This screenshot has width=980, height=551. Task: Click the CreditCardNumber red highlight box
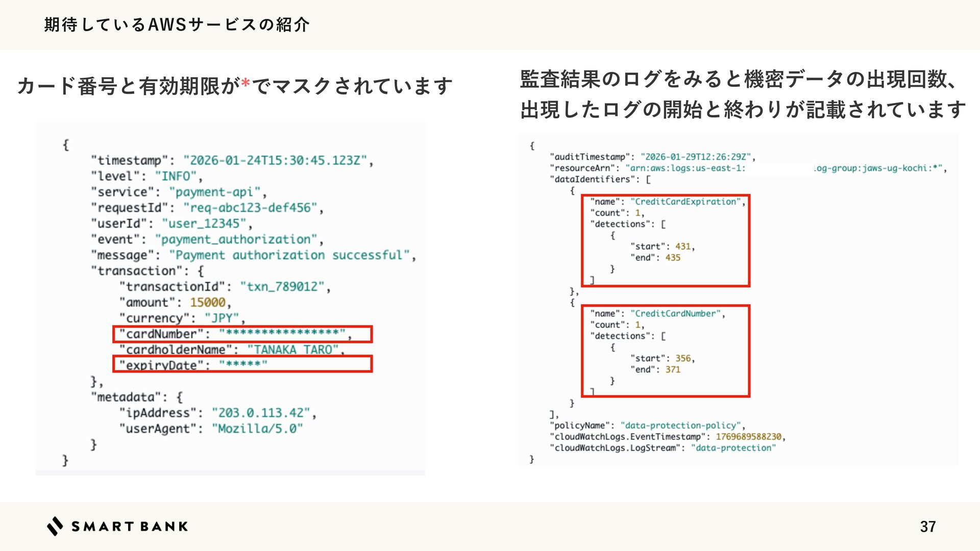665,351
